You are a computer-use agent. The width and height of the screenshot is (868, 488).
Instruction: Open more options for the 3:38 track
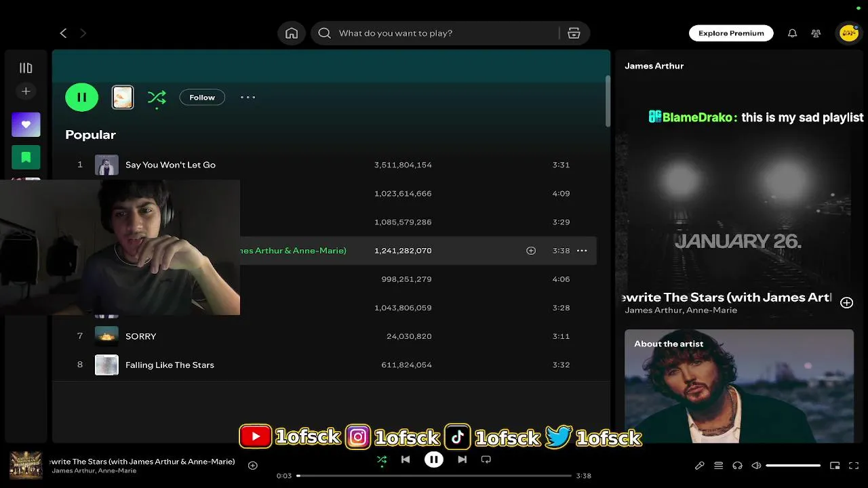(x=582, y=251)
